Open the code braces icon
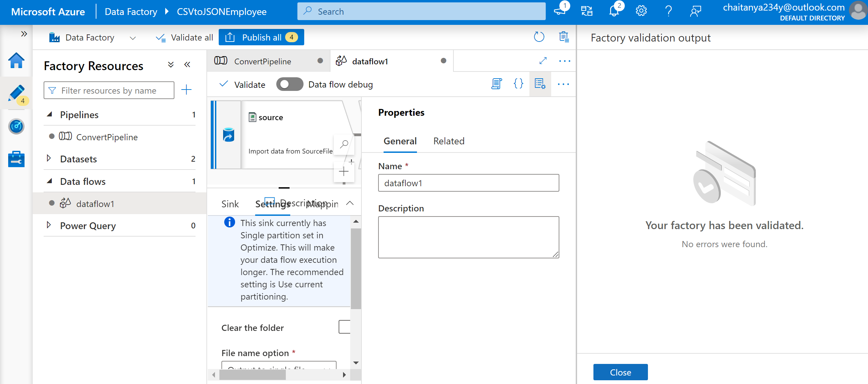 click(x=518, y=84)
